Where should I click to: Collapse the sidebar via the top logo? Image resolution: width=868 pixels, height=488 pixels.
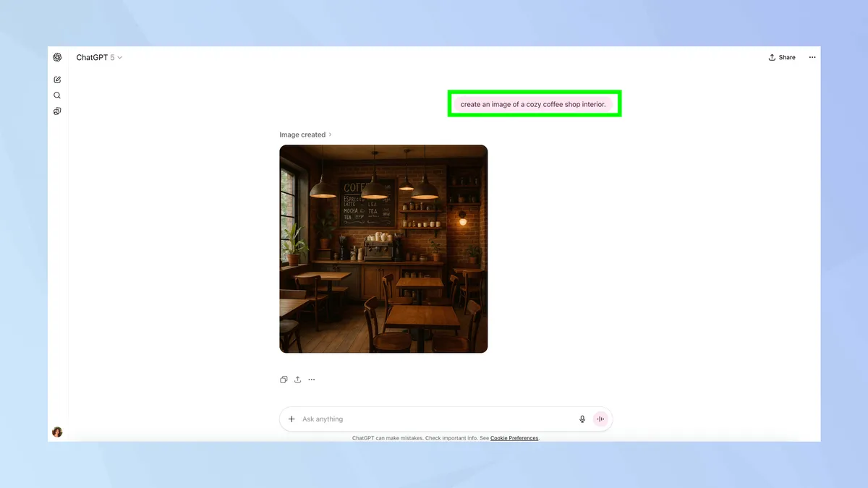click(57, 57)
